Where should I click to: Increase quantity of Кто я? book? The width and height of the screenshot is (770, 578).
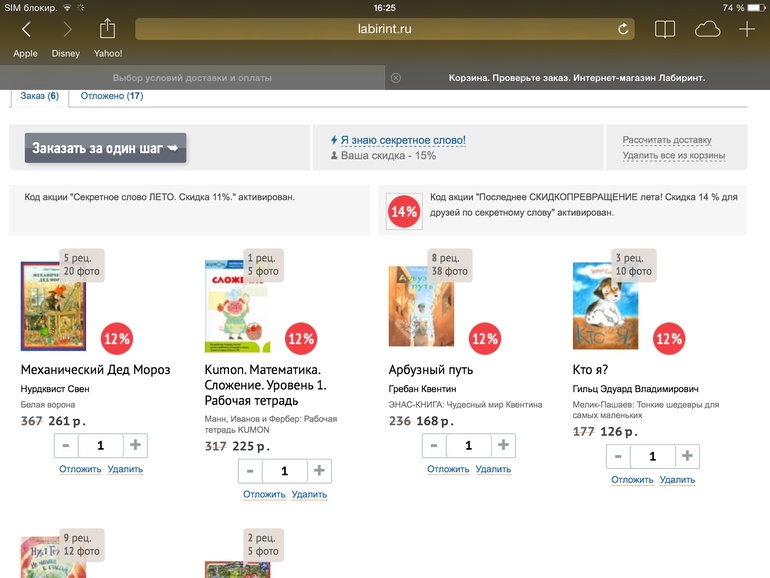(686, 457)
